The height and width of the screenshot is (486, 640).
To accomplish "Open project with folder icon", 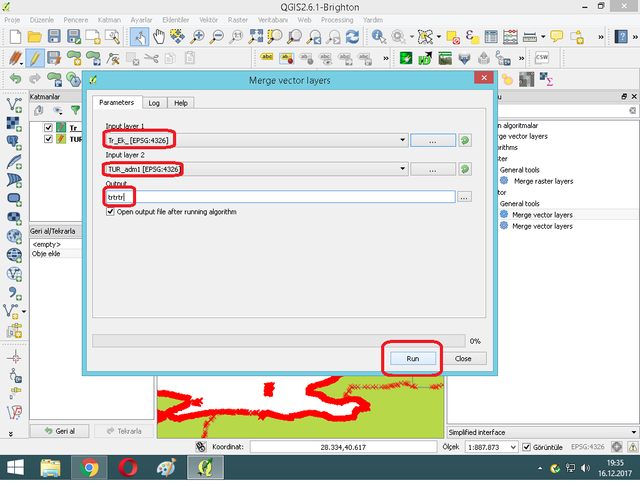I will pyautogui.click(x=34, y=37).
